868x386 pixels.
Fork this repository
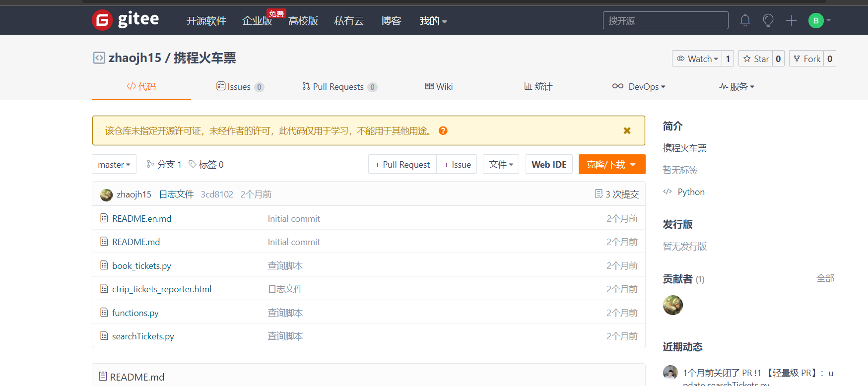pos(806,59)
